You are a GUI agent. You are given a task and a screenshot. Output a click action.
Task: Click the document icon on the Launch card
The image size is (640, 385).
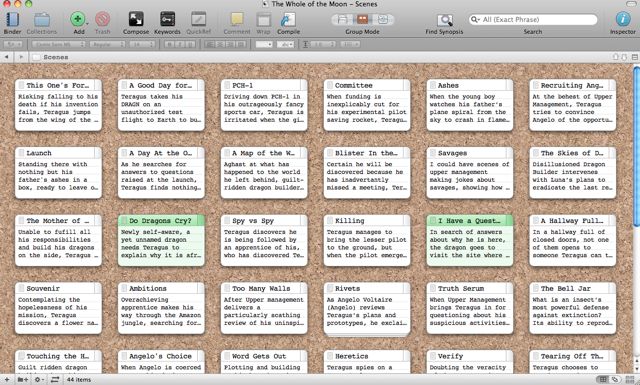point(21,153)
